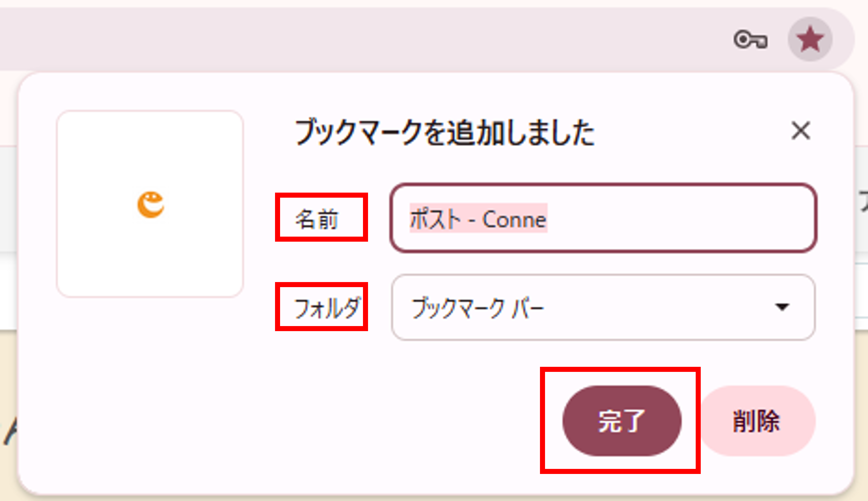Click the ブックマークを追加しました dialog title
This screenshot has height=501, width=868.
pyautogui.click(x=444, y=133)
